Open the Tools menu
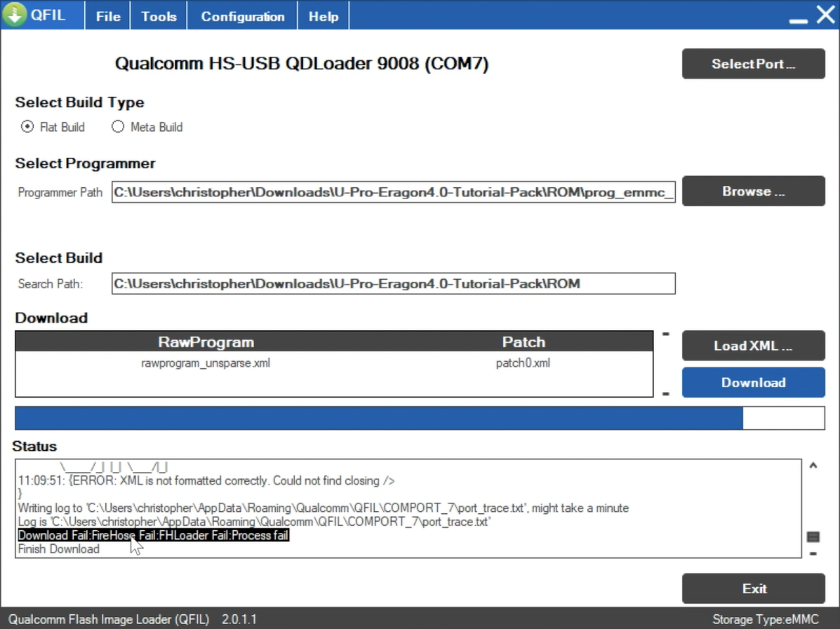This screenshot has width=840, height=629. coord(158,16)
